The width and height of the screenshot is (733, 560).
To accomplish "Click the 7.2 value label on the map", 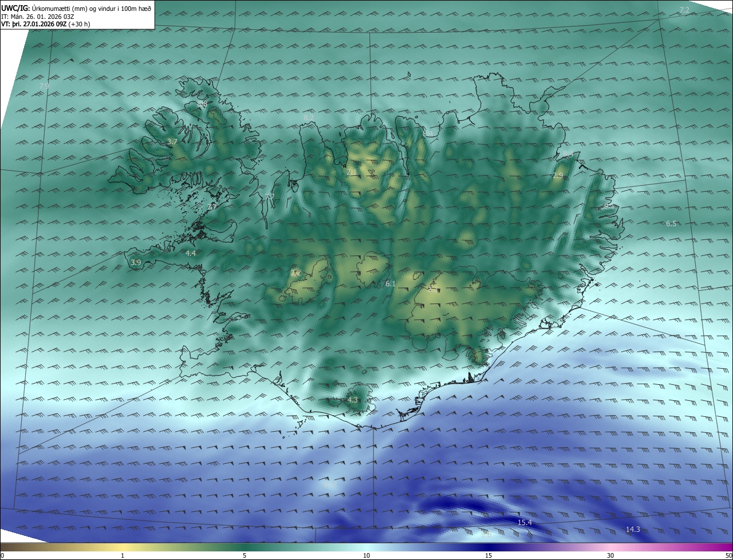I will pyautogui.click(x=684, y=10).
